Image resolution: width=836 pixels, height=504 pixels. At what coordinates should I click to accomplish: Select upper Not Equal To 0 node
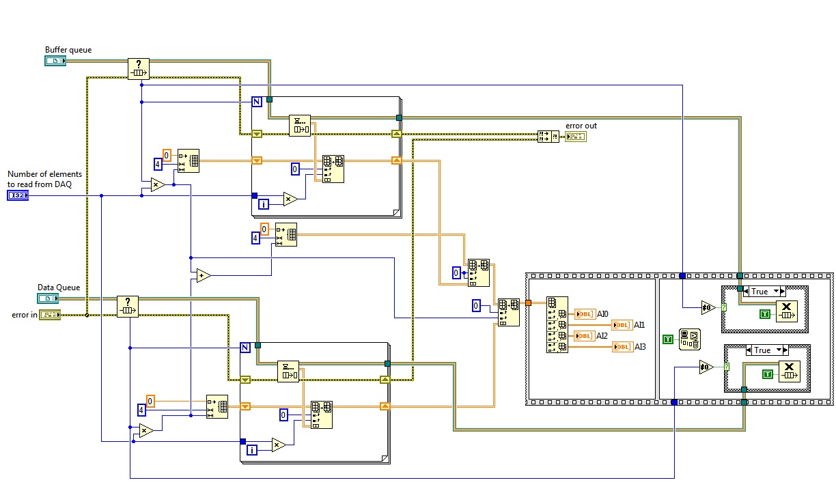(x=707, y=307)
